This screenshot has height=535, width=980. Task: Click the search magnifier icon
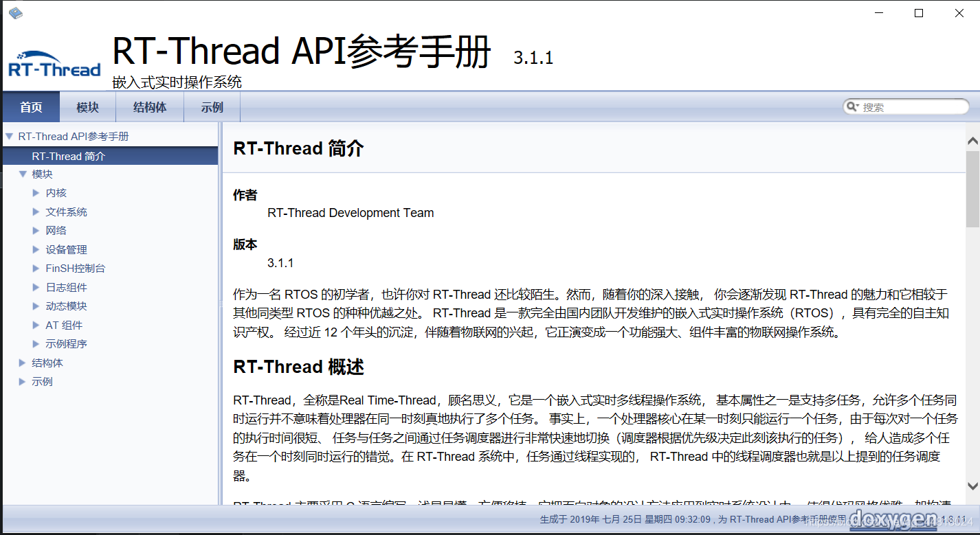point(852,106)
